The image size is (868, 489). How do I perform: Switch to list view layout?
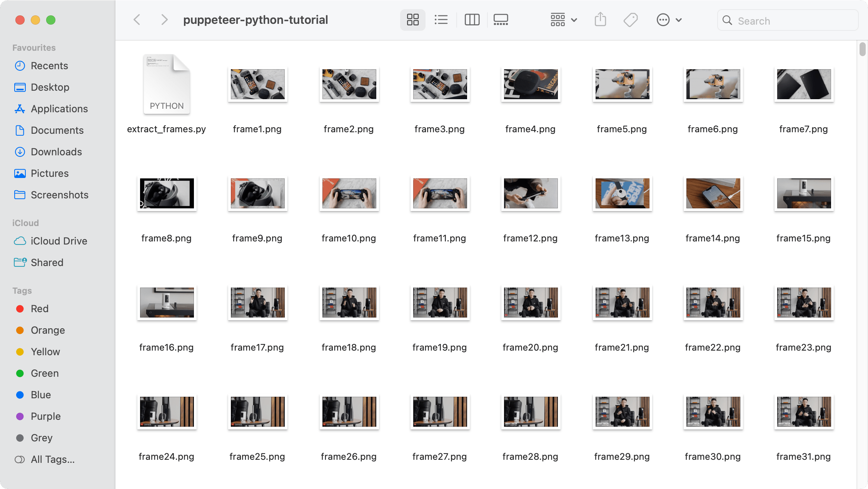[441, 20]
